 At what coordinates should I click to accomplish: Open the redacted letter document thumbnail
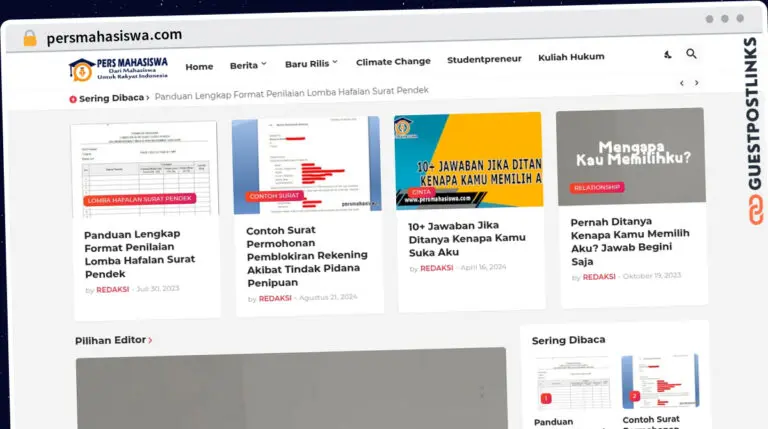click(x=307, y=165)
